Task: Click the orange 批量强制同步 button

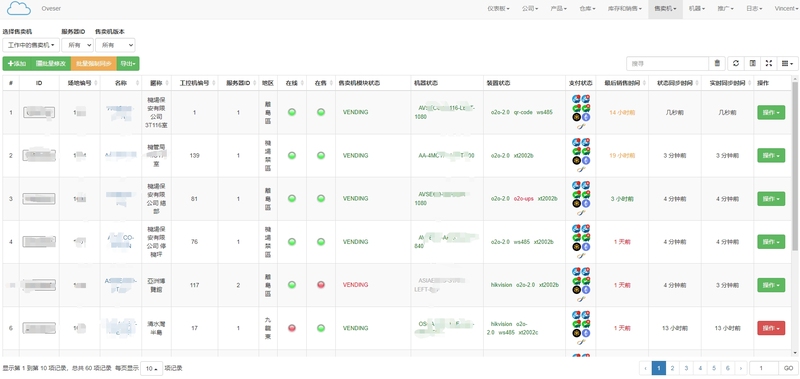Action: [x=94, y=64]
